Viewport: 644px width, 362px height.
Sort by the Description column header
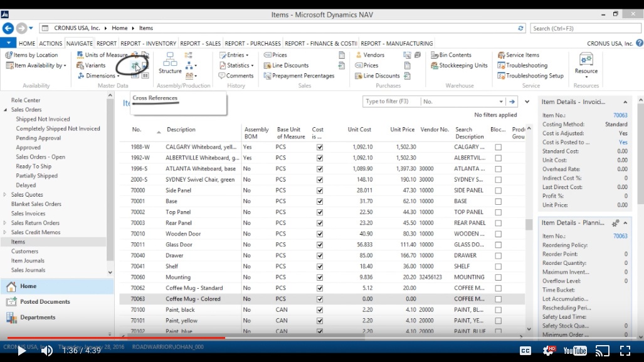(x=181, y=129)
